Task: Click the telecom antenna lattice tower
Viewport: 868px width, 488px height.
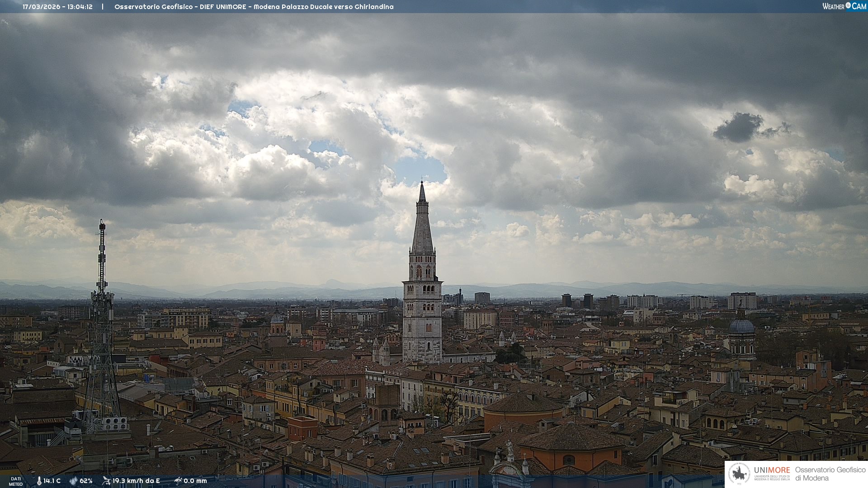Action: [x=101, y=316]
